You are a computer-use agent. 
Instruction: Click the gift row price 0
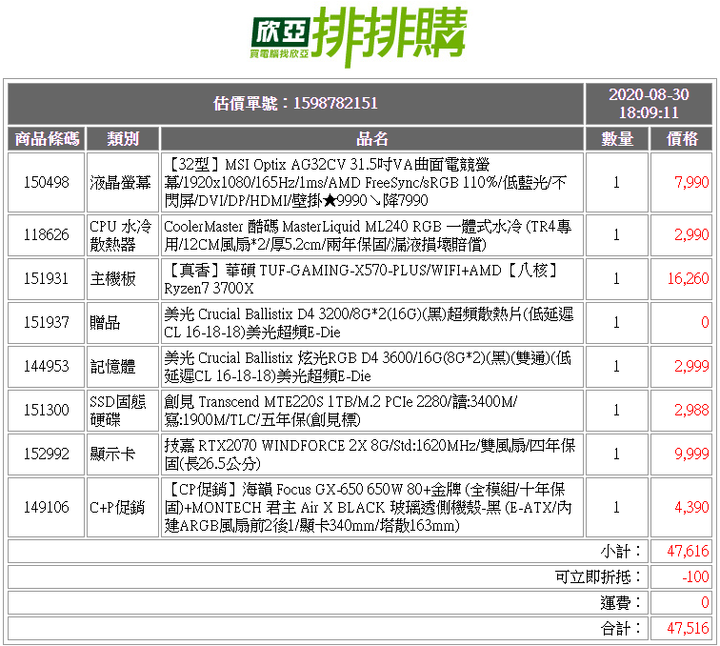click(x=705, y=322)
